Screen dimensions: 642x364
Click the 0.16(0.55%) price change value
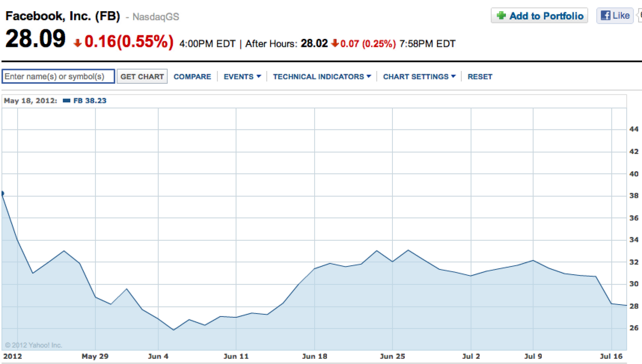coord(129,41)
